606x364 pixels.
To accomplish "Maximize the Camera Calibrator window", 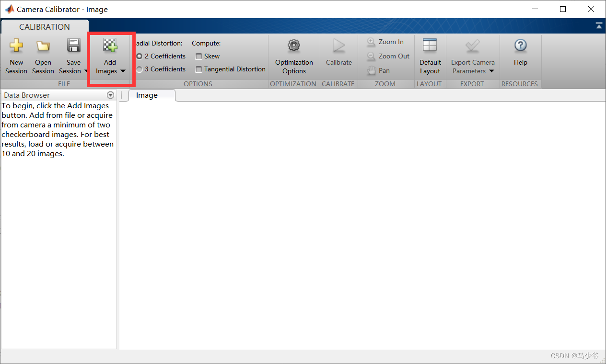I will [x=563, y=9].
